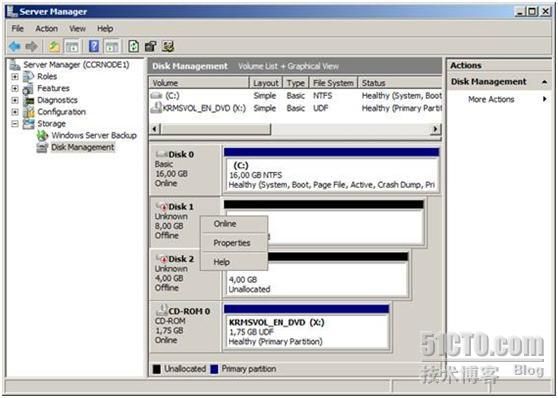The width and height of the screenshot is (558, 398).
Task: Click the Healthy (System, Boot status cell
Action: (401, 96)
